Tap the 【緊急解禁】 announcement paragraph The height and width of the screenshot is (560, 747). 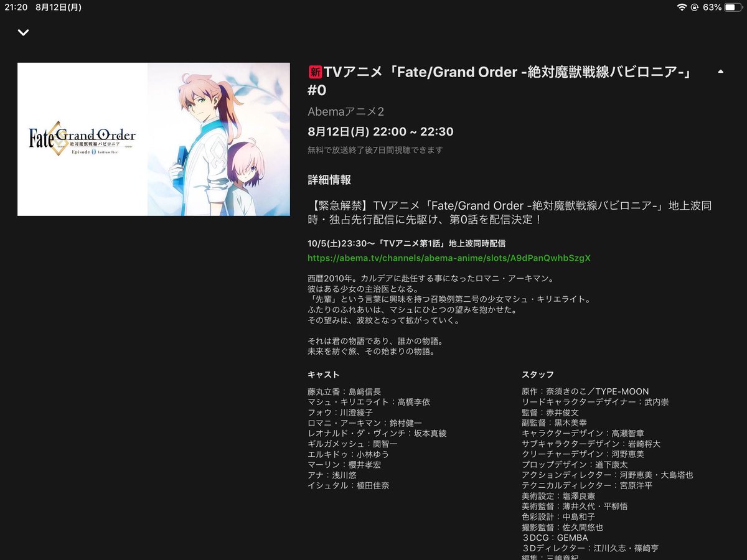[509, 213]
